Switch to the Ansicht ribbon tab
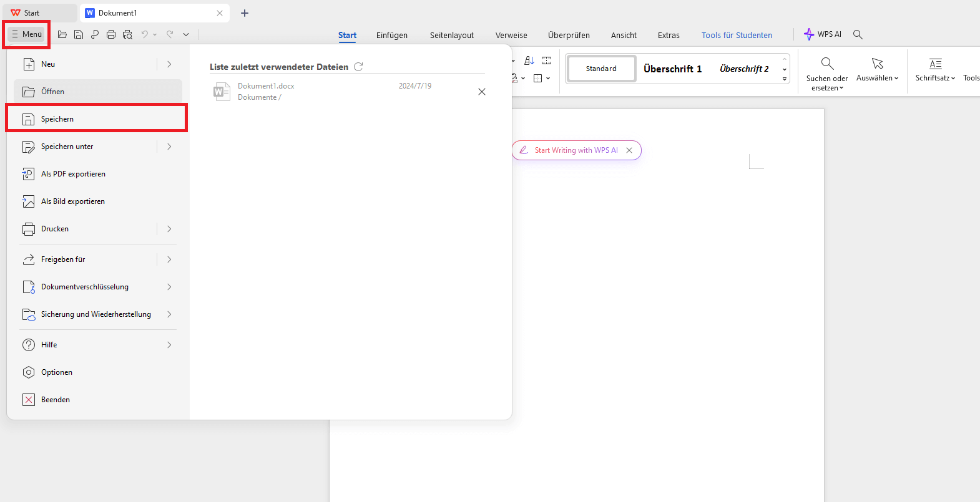Viewport: 980px width, 502px height. point(624,35)
